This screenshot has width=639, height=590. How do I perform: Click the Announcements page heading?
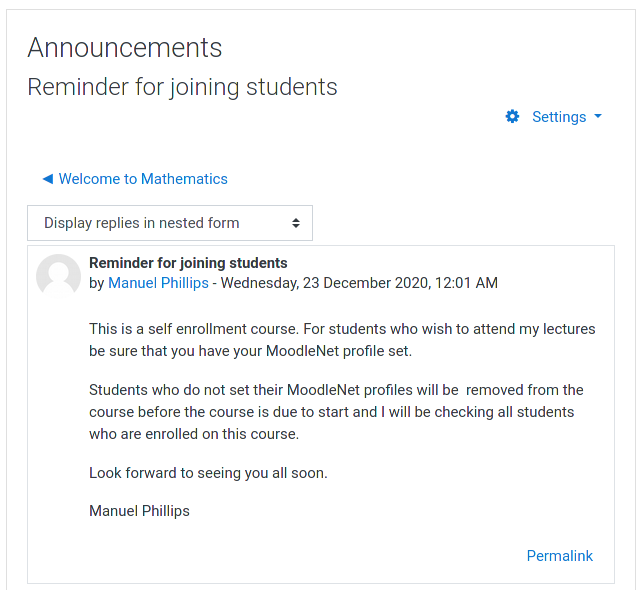click(125, 48)
